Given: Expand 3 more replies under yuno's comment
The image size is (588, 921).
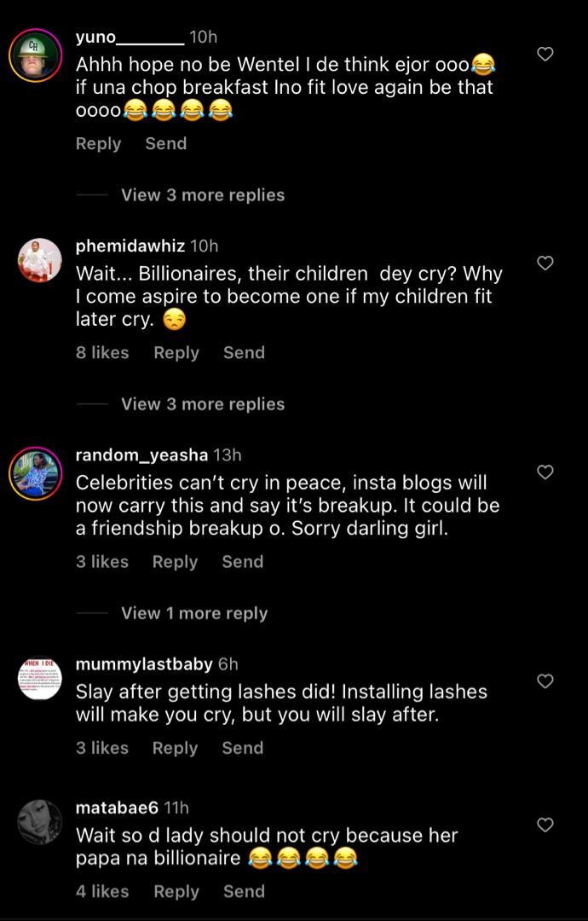Looking at the screenshot, I should pyautogui.click(x=203, y=195).
